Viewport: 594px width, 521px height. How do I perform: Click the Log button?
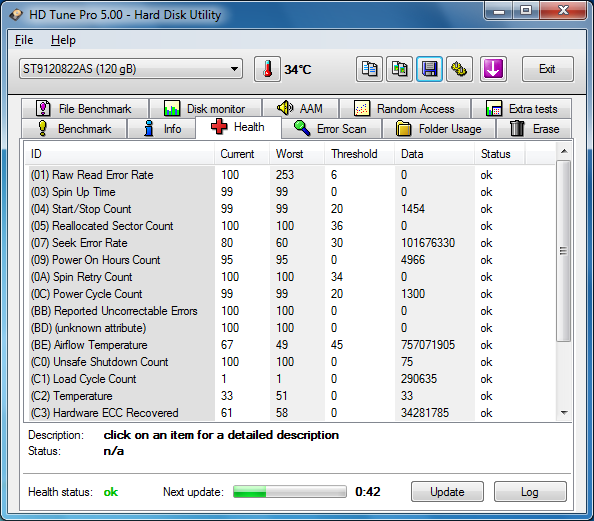[x=530, y=492]
